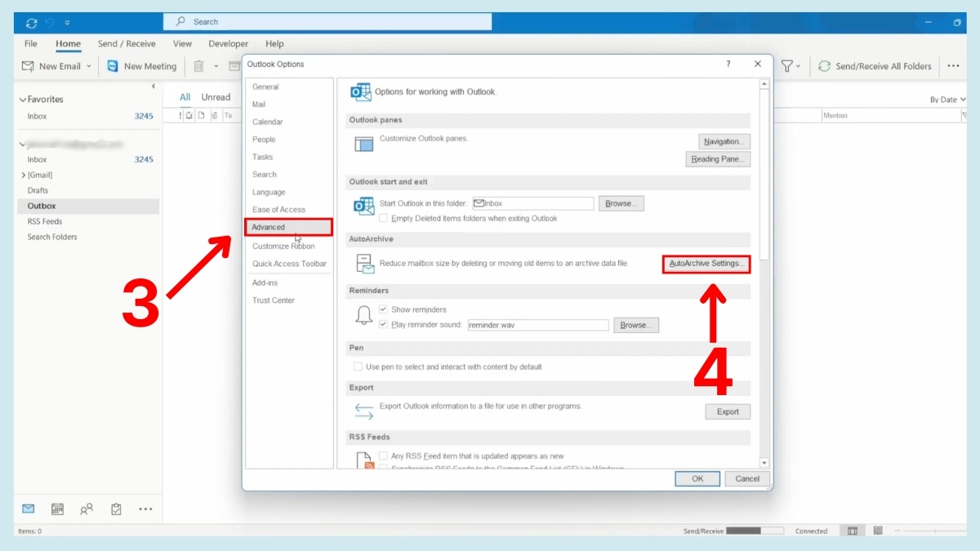Open Mail view icon in bottom navigation
Screen dimensions: 980x551
point(29,509)
